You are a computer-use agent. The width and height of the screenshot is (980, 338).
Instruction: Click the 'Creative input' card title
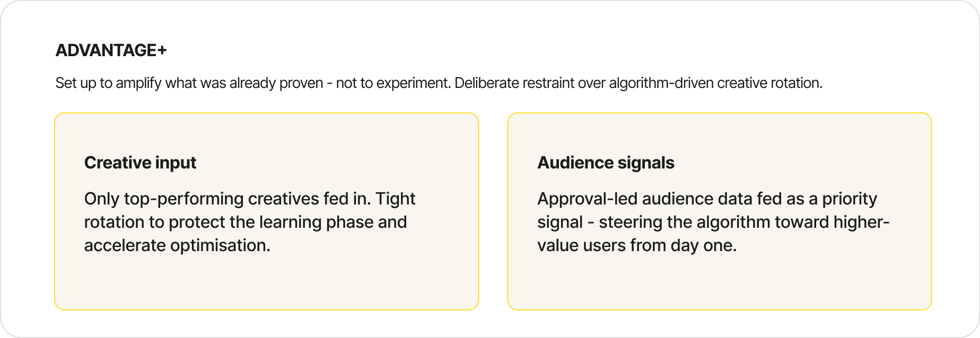tap(140, 163)
